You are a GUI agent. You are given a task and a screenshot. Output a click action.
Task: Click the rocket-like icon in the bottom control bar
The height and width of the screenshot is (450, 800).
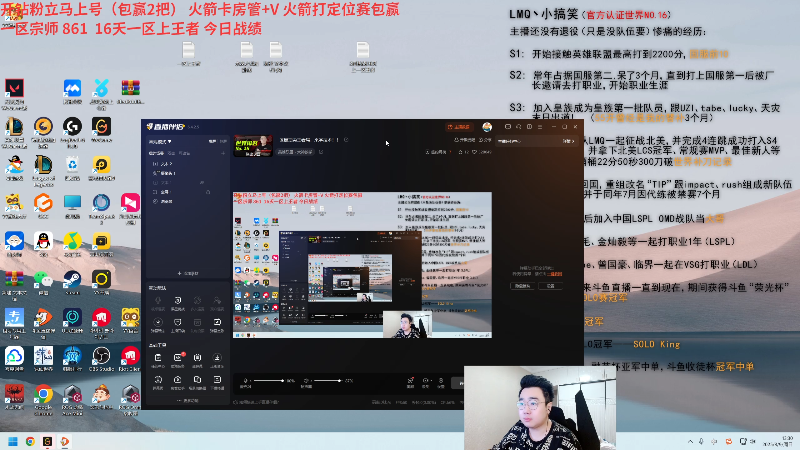(x=410, y=381)
